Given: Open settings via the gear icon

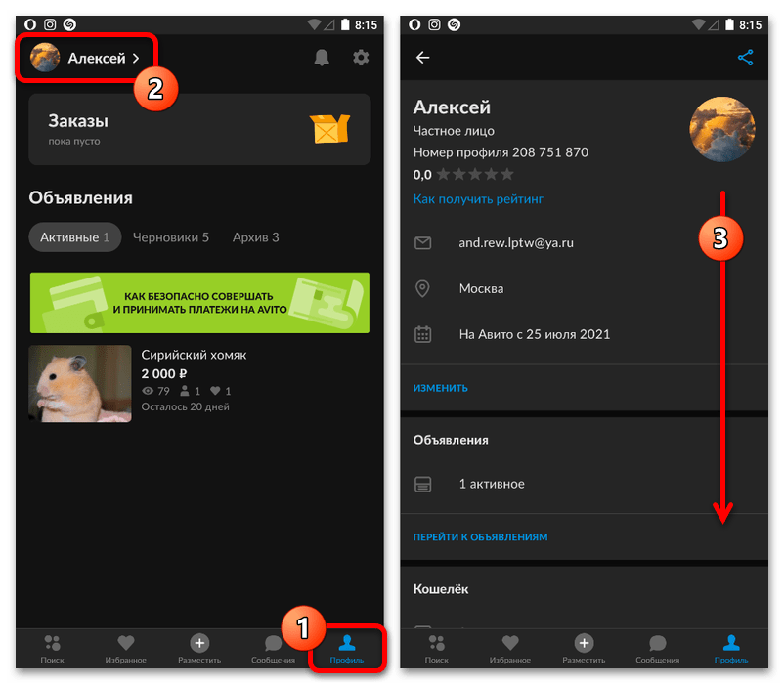Looking at the screenshot, I should [x=361, y=59].
